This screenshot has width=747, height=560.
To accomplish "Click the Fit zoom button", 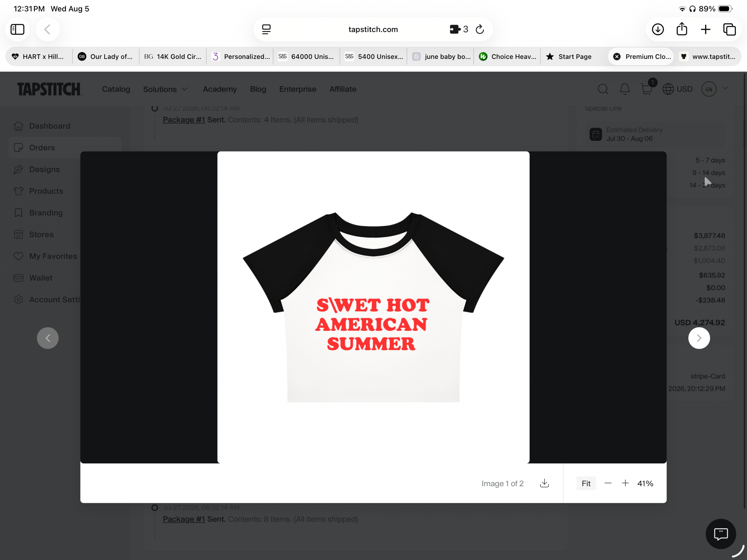I will tap(586, 483).
